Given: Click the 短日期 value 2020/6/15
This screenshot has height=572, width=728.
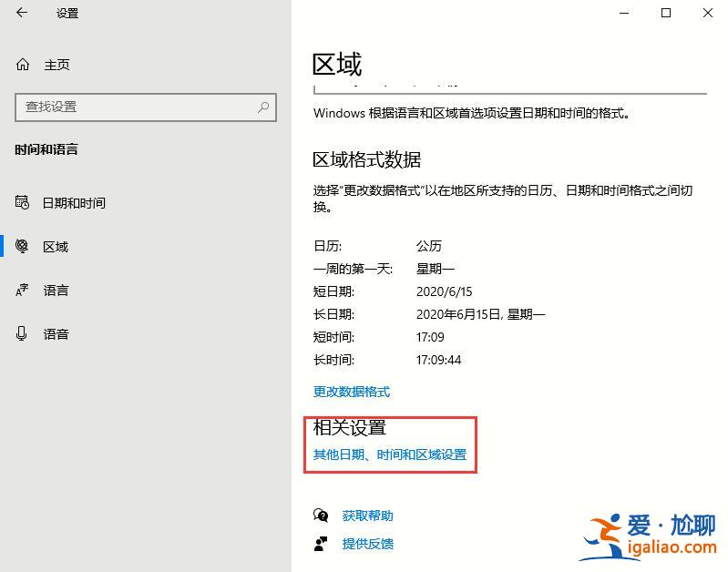Looking at the screenshot, I should click(x=444, y=291).
